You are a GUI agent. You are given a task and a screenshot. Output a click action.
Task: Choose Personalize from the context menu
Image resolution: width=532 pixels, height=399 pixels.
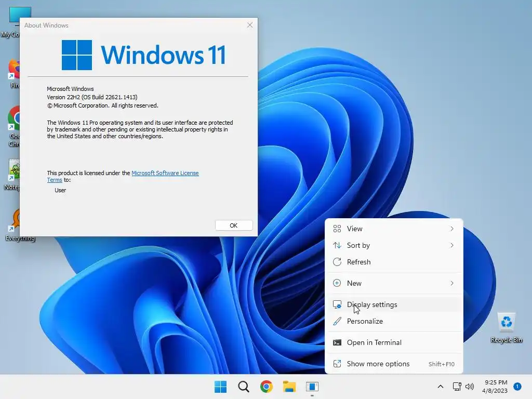point(394,321)
